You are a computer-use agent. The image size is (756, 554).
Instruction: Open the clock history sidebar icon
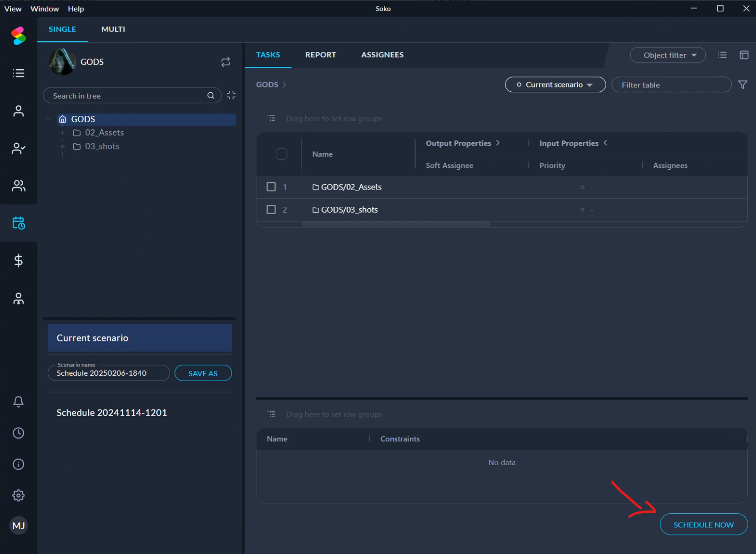(19, 433)
